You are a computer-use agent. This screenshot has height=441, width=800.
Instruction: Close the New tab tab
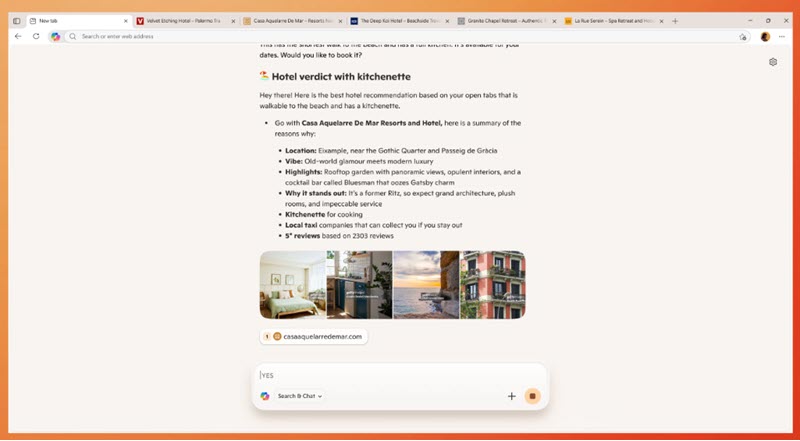(126, 21)
